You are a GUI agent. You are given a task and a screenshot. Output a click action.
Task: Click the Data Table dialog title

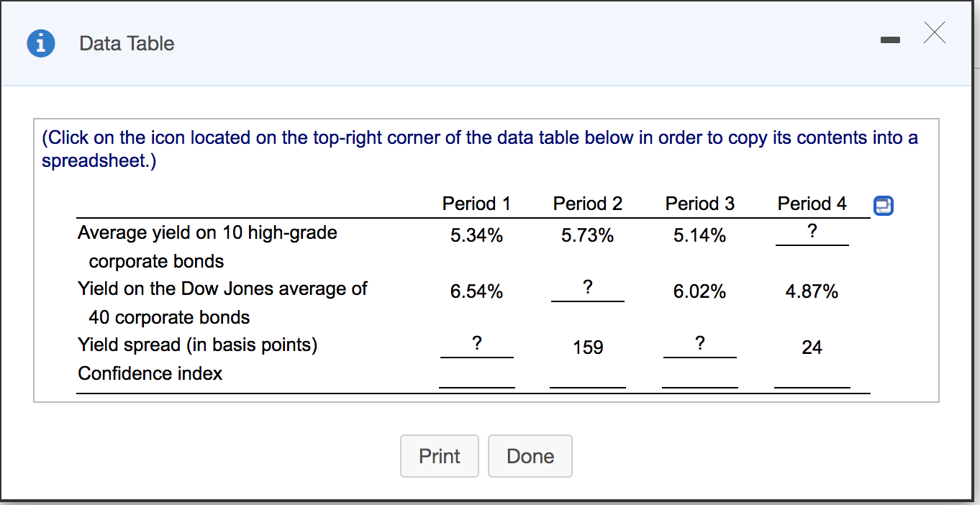pos(126,43)
